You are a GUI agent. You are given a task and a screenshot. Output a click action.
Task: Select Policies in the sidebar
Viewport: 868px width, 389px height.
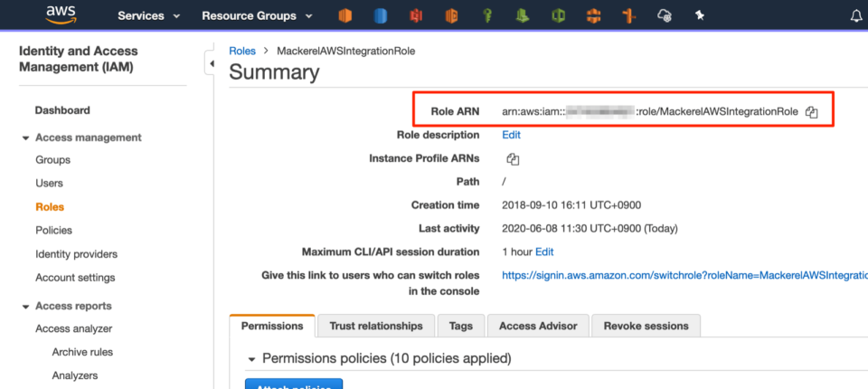tap(53, 231)
